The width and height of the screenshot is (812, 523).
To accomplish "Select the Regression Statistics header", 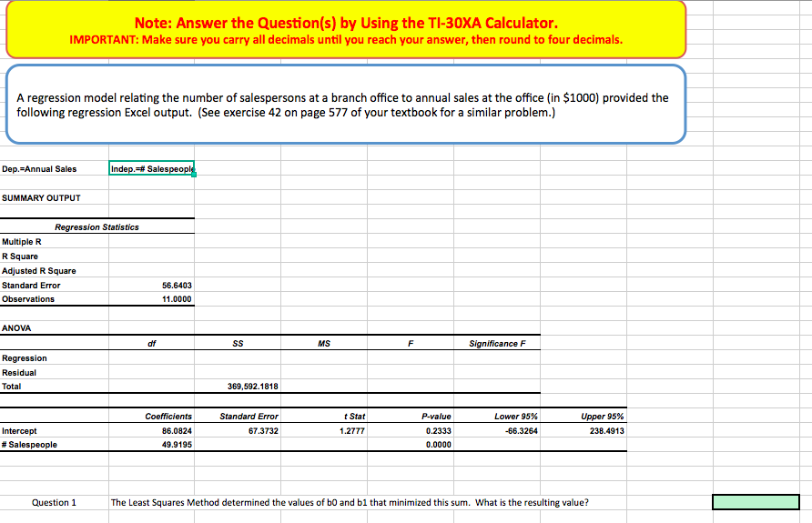I will coord(96,227).
